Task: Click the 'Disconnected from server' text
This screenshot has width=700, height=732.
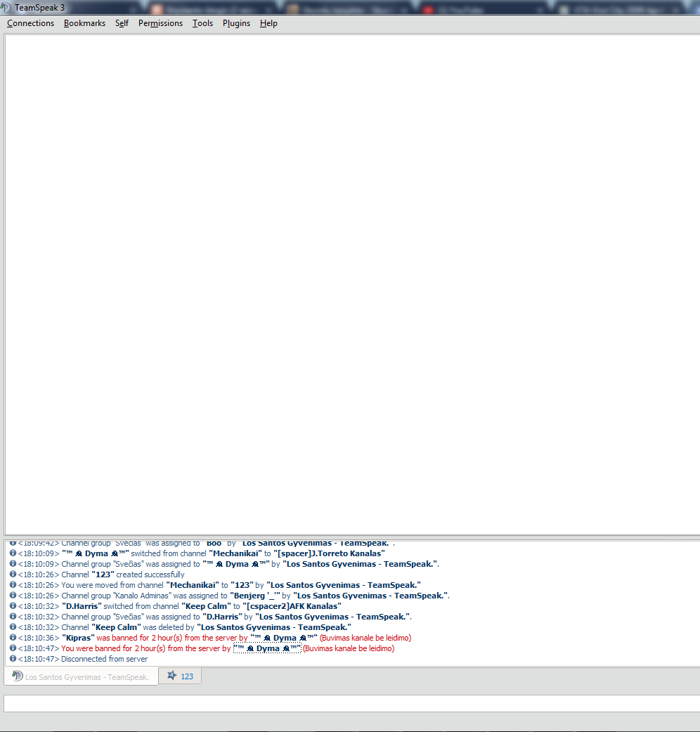Action: 105,659
